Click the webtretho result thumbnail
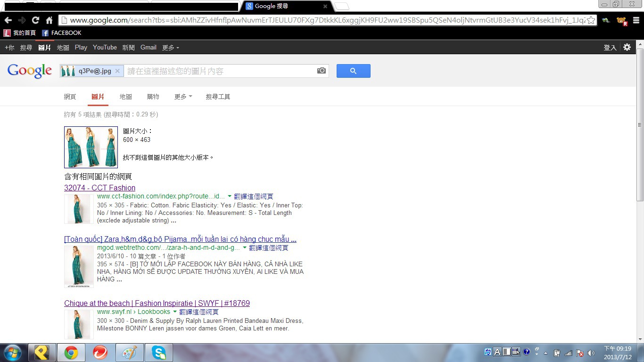This screenshot has height=362, width=644. coord(79,267)
